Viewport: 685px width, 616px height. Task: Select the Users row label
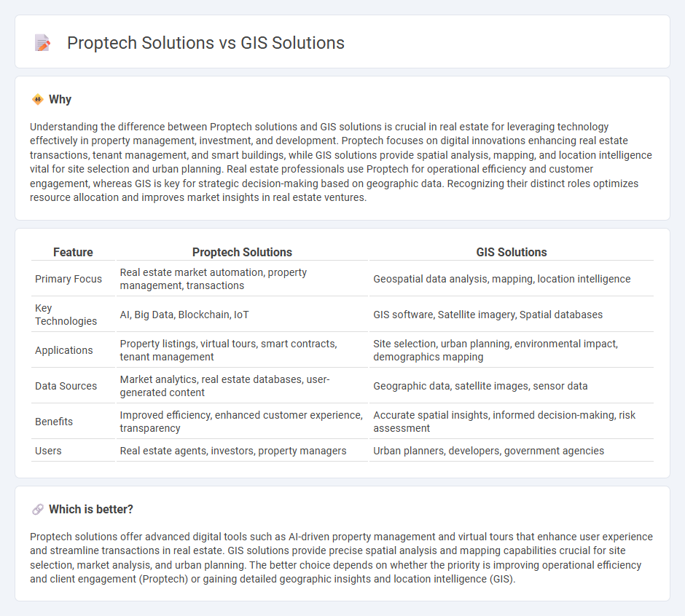point(48,451)
